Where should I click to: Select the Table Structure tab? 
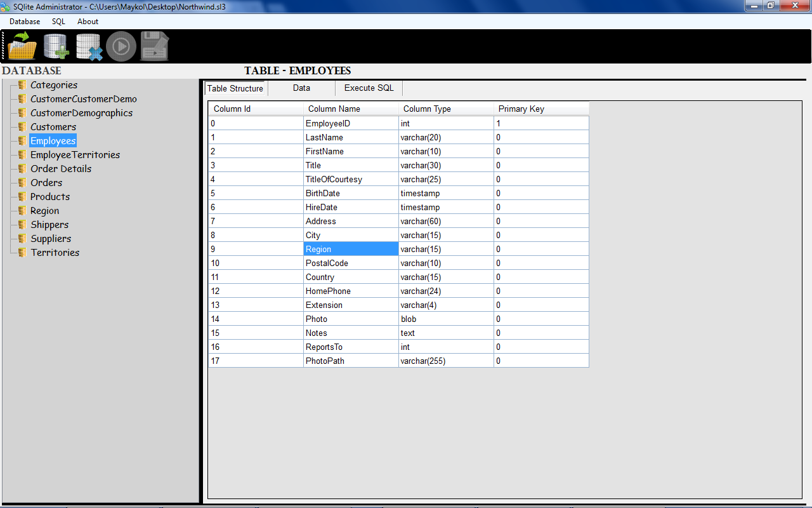[235, 88]
